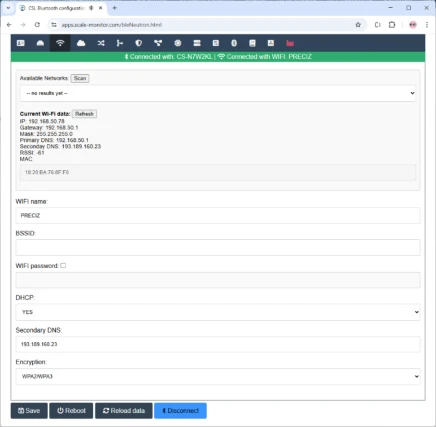Close the CSL Bluetooth configuration tab
Viewport: 436px width, 427px height.
click(x=101, y=8)
